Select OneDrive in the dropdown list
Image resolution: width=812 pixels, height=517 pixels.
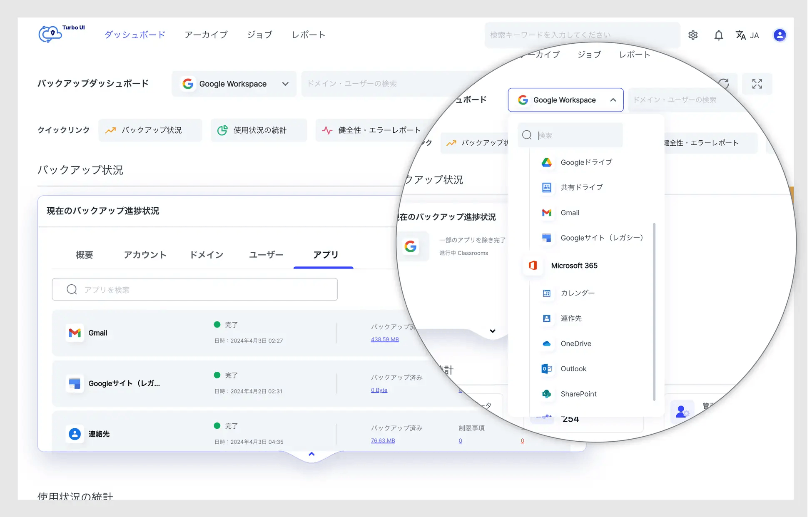pyautogui.click(x=575, y=343)
